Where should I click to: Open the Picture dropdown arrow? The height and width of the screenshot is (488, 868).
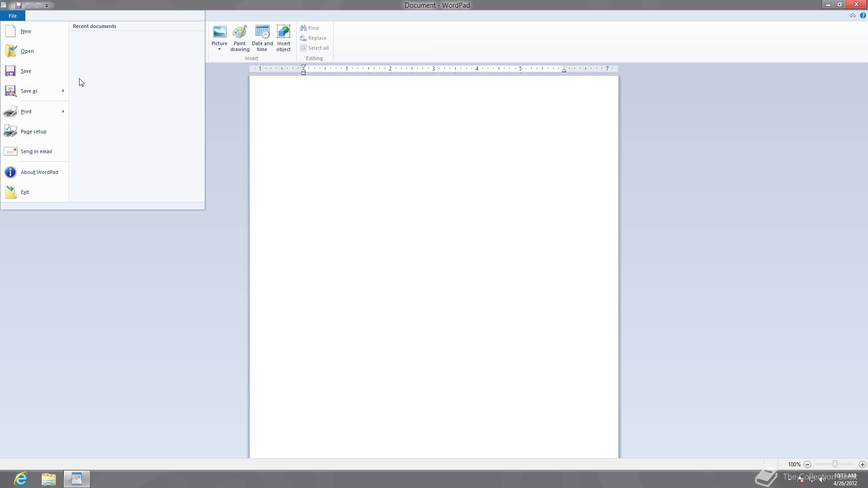219,49
